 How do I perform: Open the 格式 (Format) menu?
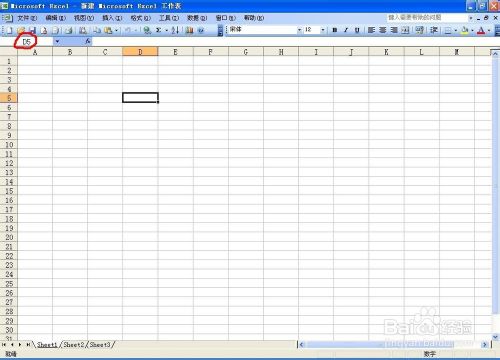click(140, 18)
